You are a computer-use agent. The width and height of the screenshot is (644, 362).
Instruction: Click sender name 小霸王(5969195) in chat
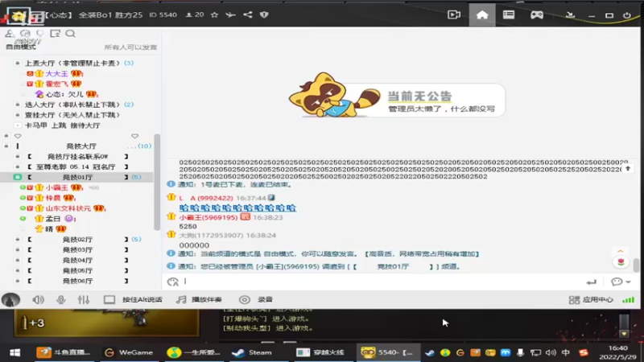(208, 217)
